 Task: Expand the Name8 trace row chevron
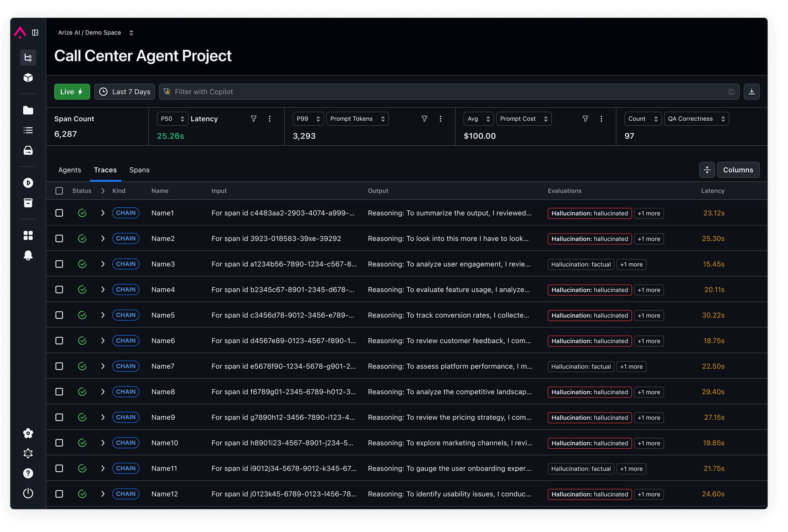coord(103,392)
